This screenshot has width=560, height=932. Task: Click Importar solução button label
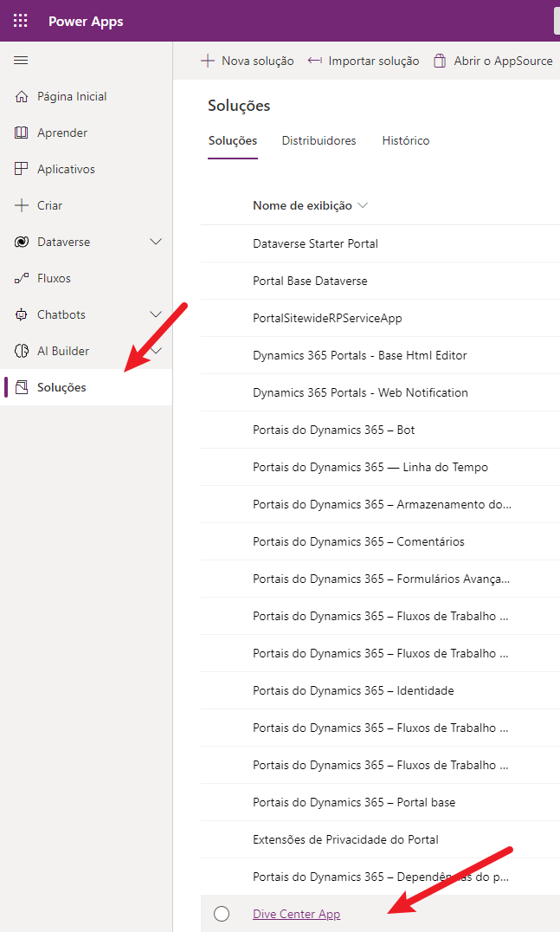pyautogui.click(x=374, y=61)
